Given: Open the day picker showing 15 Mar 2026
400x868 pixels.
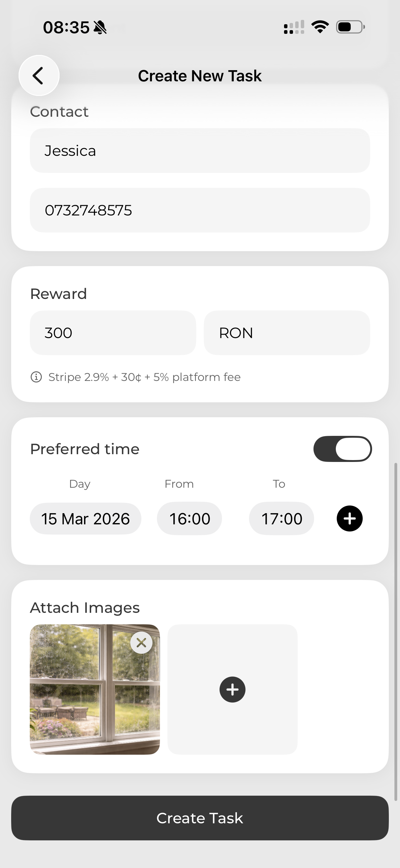Looking at the screenshot, I should pos(86,518).
